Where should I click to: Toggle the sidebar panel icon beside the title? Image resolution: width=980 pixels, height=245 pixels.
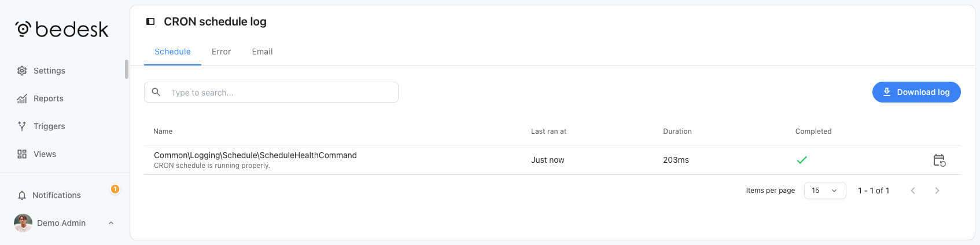[150, 21]
